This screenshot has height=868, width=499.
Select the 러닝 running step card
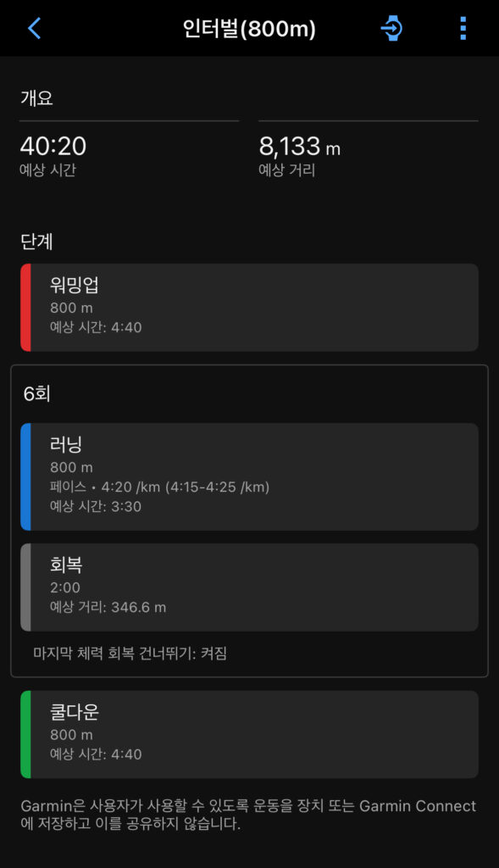(x=249, y=476)
